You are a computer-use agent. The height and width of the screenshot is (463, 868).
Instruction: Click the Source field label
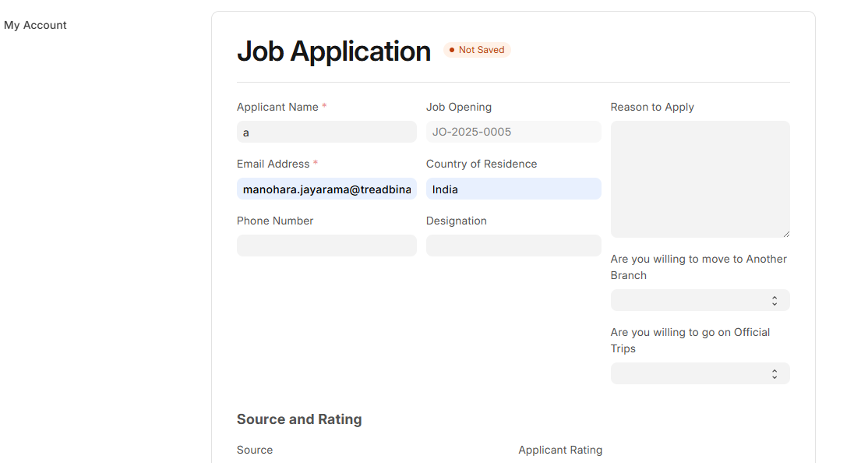(x=255, y=450)
